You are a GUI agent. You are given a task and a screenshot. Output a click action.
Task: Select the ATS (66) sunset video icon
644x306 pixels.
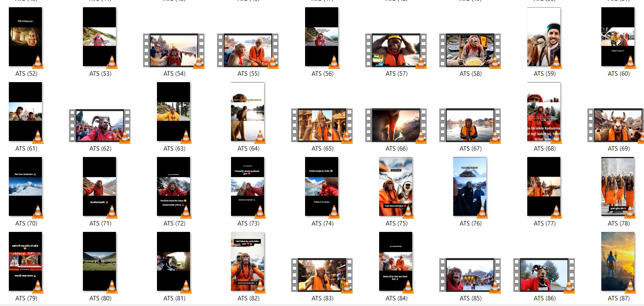[396, 125]
